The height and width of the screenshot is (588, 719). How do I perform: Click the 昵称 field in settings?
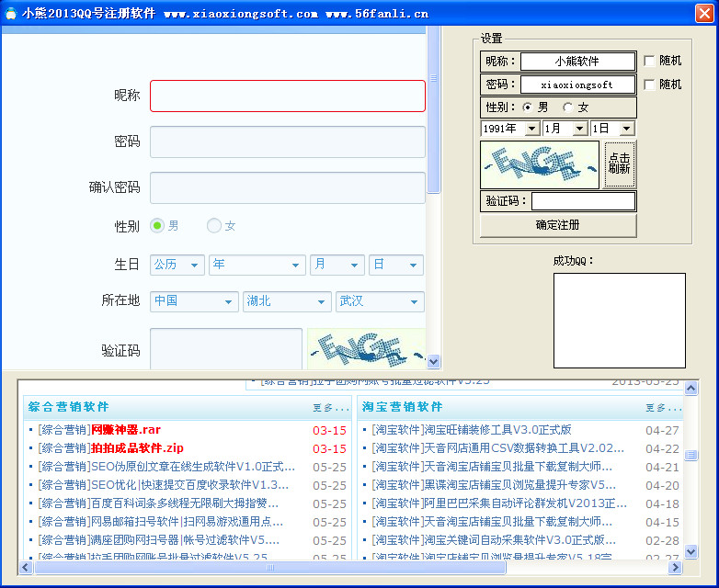click(x=577, y=61)
